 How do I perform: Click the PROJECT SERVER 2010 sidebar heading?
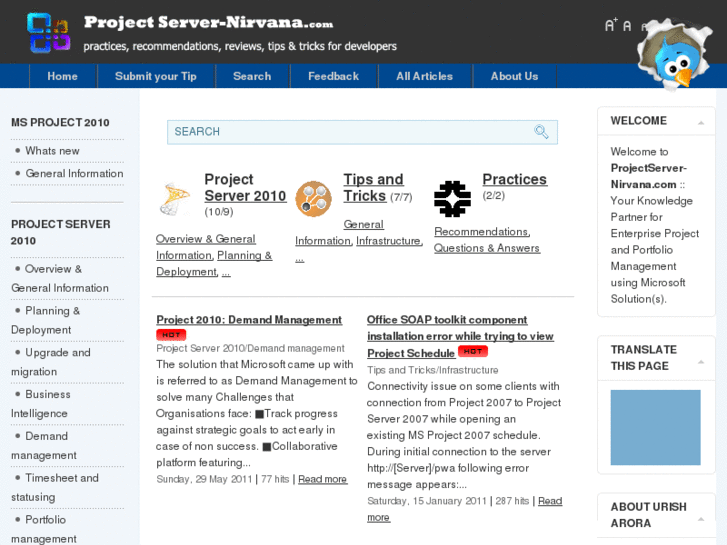[61, 232]
